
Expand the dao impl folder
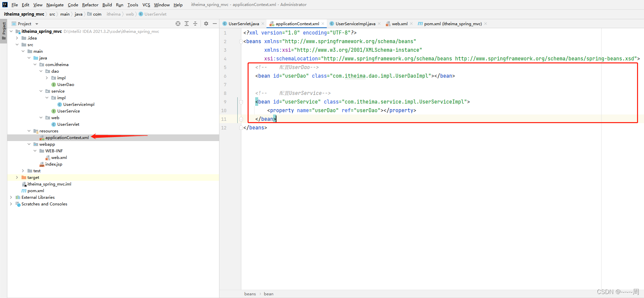tap(47, 78)
